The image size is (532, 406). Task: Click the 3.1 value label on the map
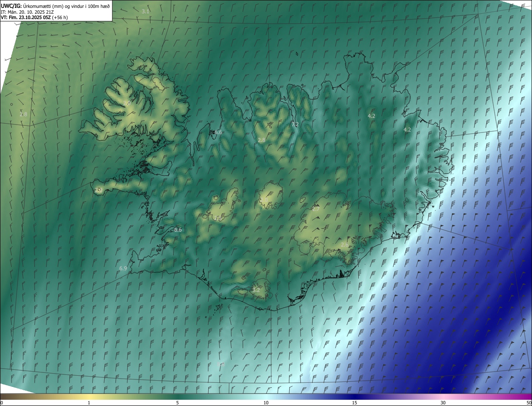pos(145,11)
